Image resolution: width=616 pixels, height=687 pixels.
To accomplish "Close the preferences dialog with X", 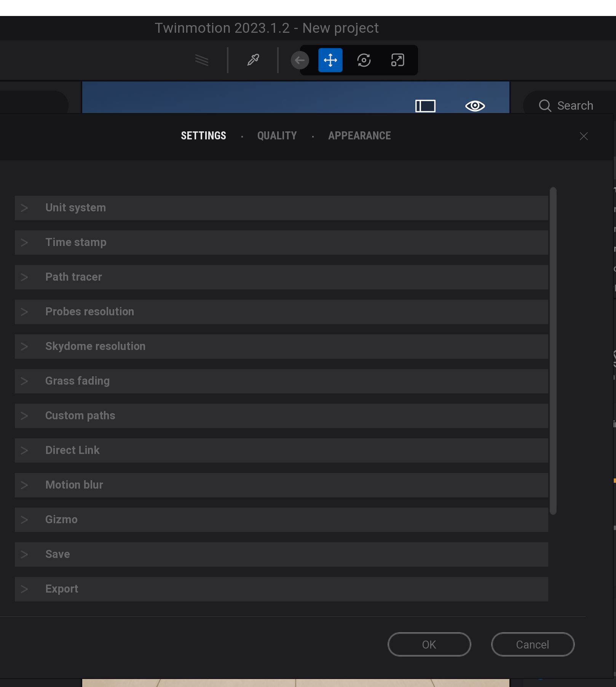I will (584, 136).
